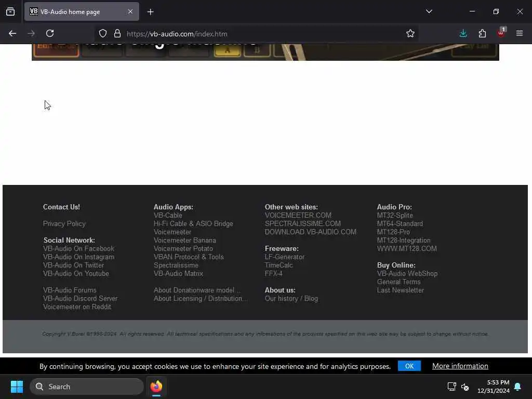The image size is (532, 399).
Task: Visit VOICEMEETER.COM website link
Action: 298,216
